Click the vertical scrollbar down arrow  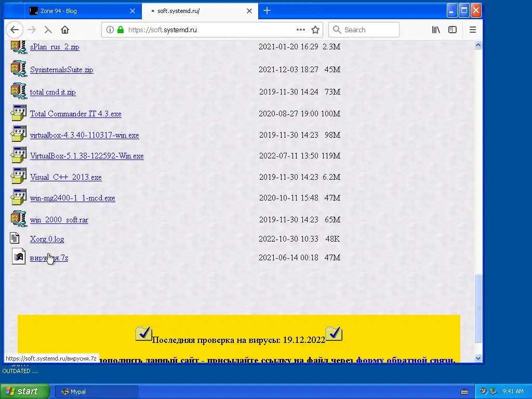(478, 358)
